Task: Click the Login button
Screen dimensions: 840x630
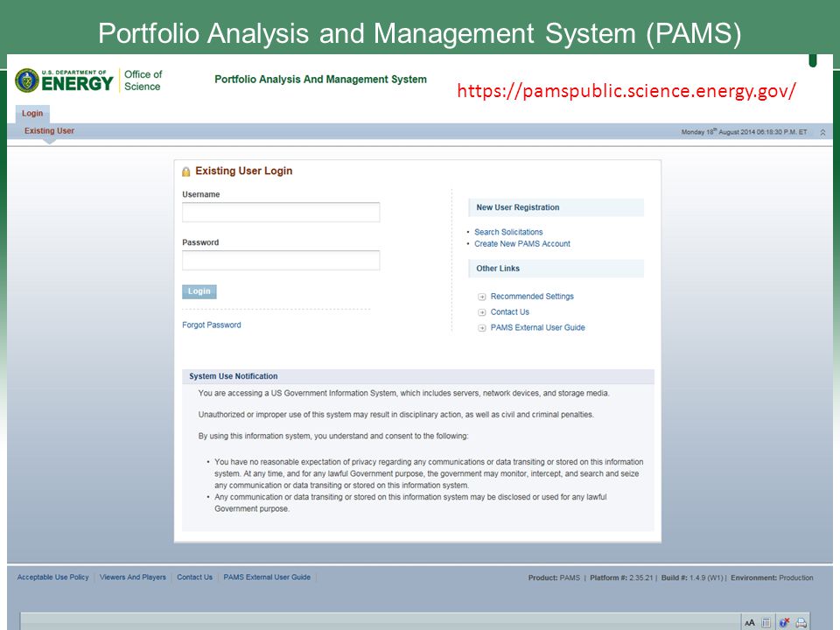Action: [199, 291]
